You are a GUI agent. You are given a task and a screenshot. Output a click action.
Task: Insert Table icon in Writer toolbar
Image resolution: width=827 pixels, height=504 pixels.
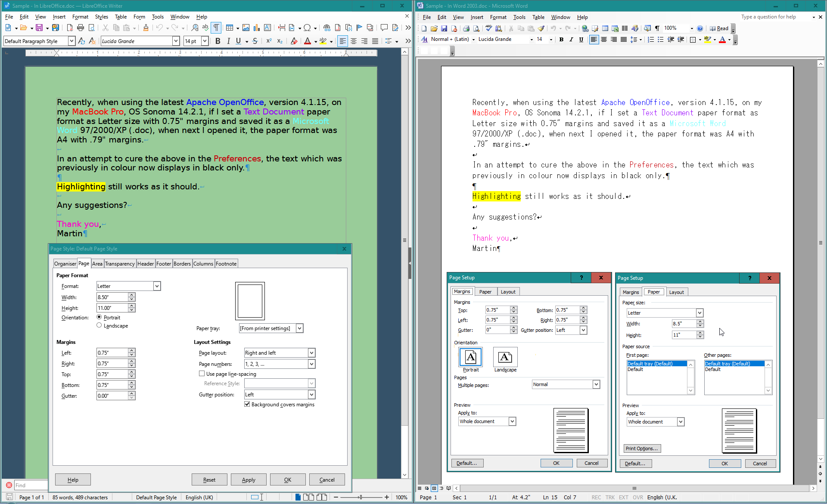pyautogui.click(x=230, y=28)
